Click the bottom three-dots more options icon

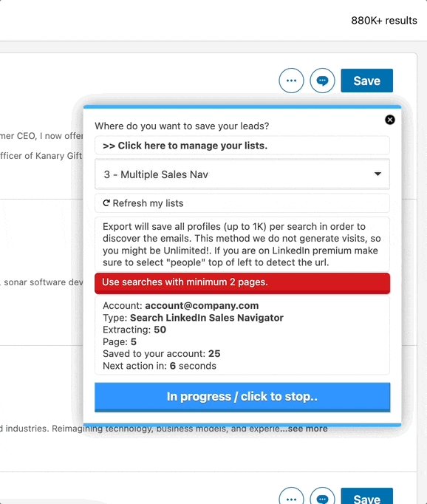[291, 497]
